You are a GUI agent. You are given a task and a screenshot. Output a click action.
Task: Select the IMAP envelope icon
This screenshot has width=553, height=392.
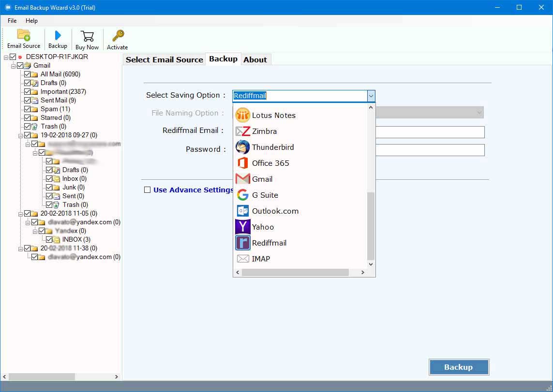coord(243,259)
